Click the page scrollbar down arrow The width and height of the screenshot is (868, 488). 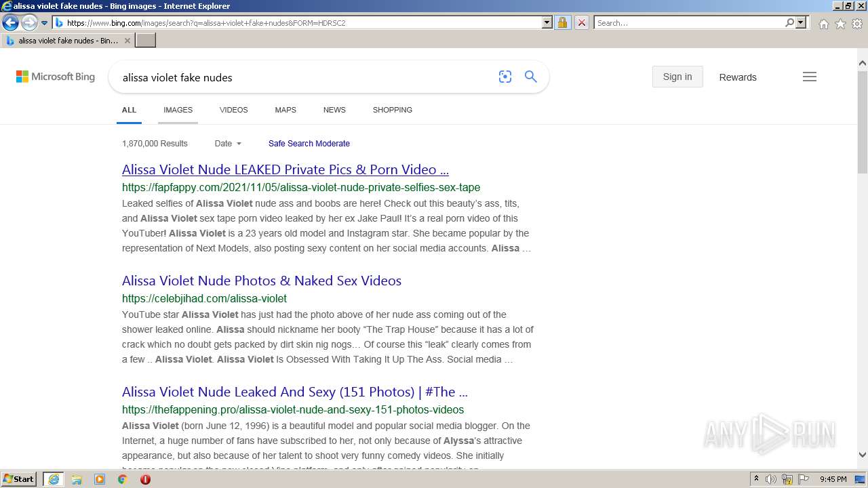(863, 455)
